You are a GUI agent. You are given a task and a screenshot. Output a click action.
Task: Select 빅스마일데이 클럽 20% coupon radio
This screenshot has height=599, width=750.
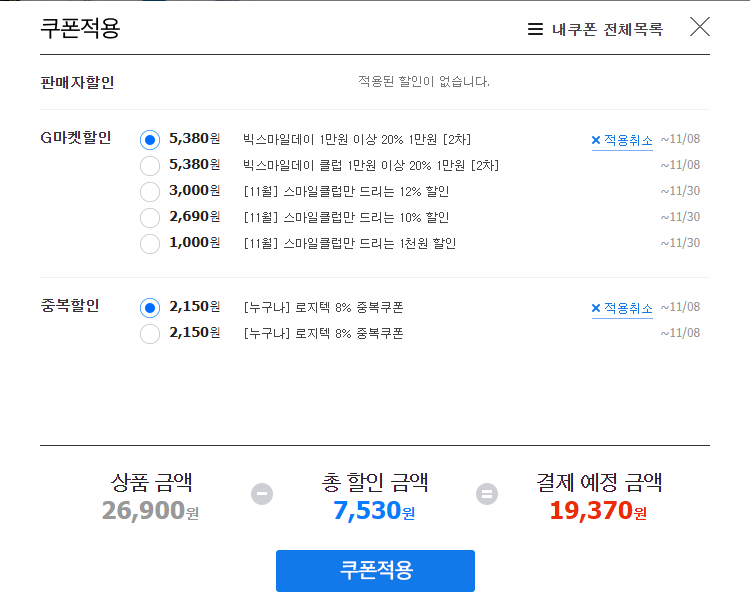(x=150, y=166)
